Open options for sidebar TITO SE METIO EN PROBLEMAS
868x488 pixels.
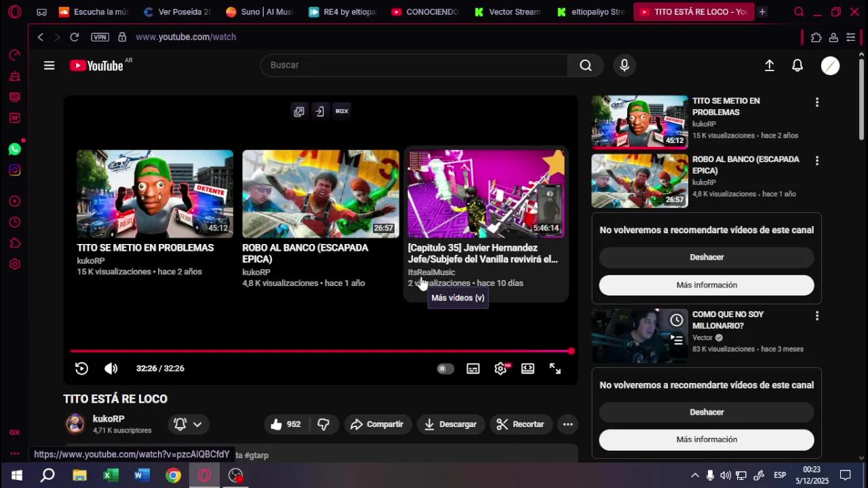click(x=816, y=102)
